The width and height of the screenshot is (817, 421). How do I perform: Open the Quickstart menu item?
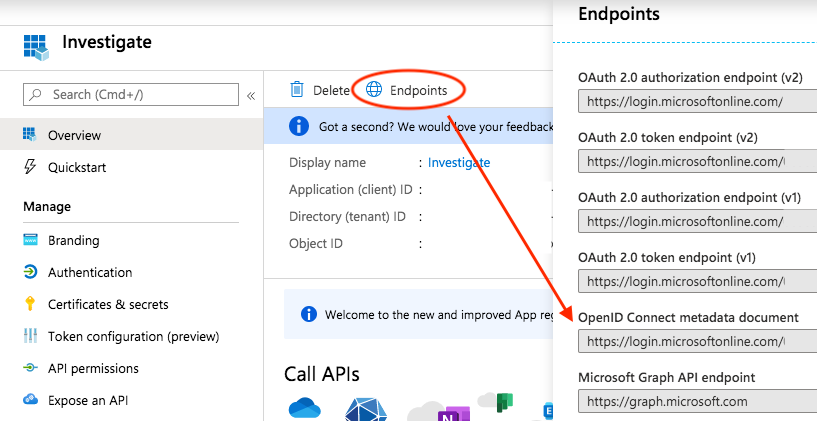point(77,167)
